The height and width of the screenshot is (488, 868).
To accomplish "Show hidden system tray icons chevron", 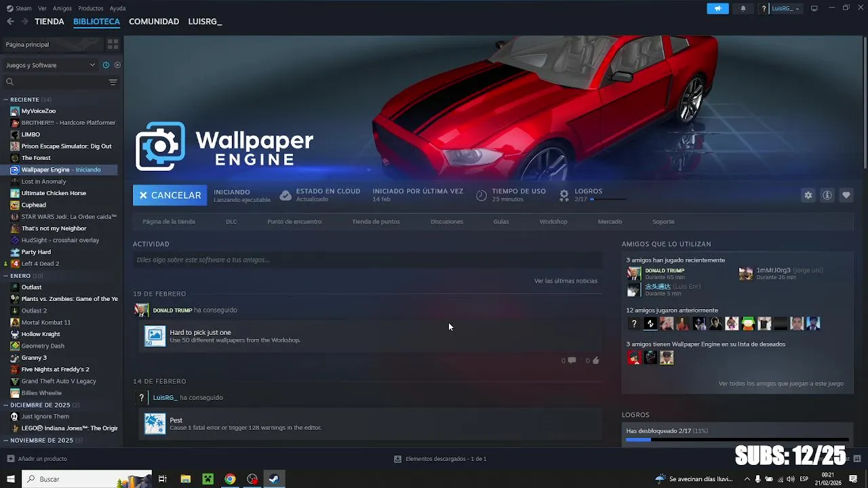I will (x=747, y=479).
